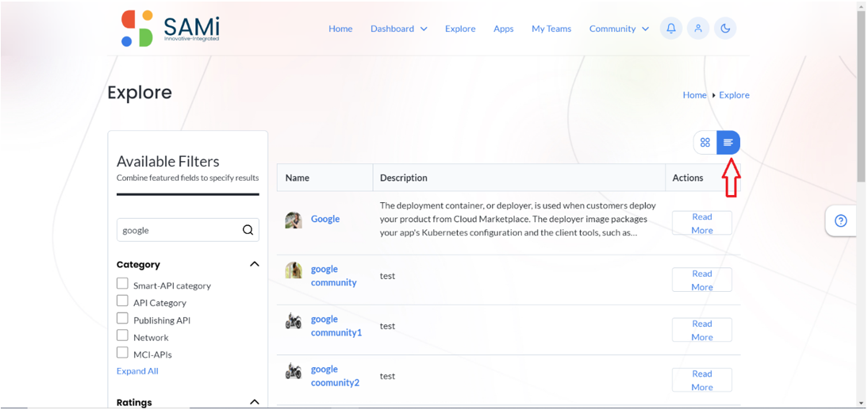This screenshot has width=868, height=410.
Task: Click Read More for Google
Action: pos(702,223)
